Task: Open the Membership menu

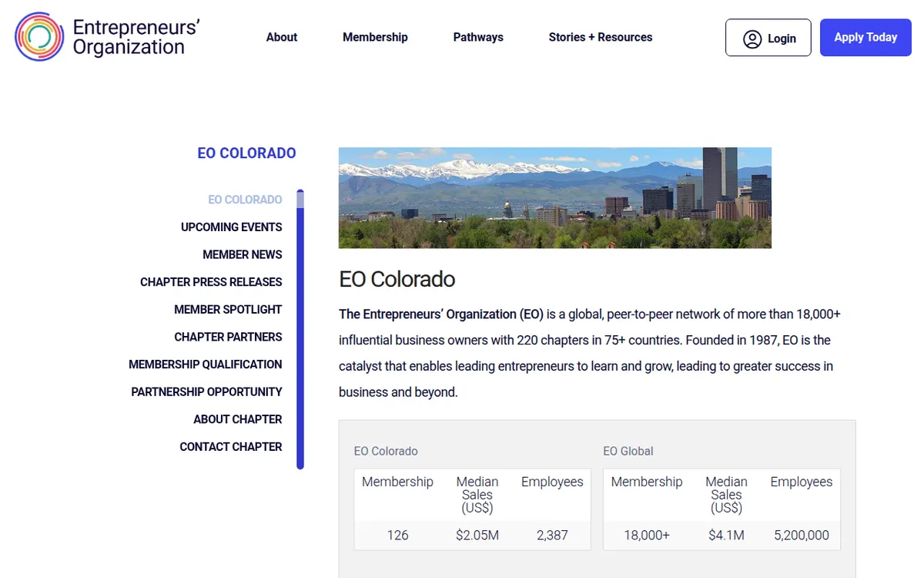Action: click(x=375, y=37)
